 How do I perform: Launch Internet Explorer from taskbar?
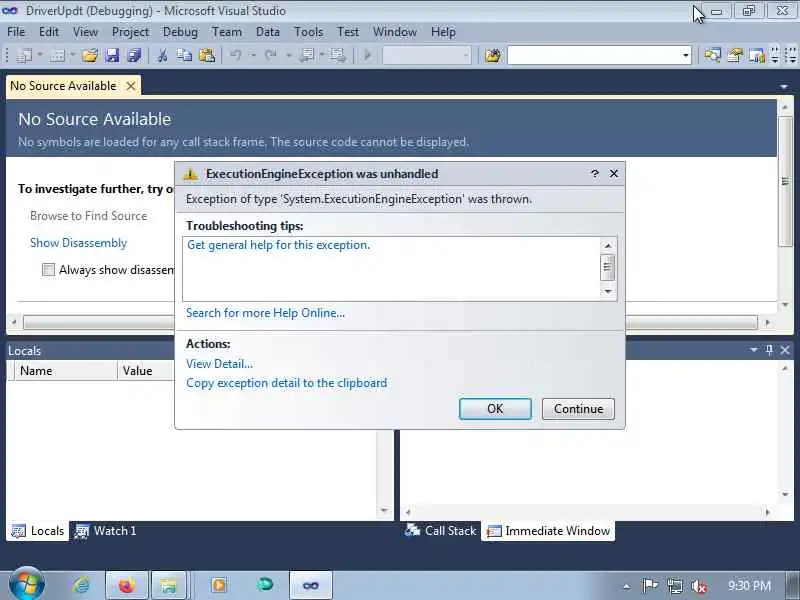81,585
